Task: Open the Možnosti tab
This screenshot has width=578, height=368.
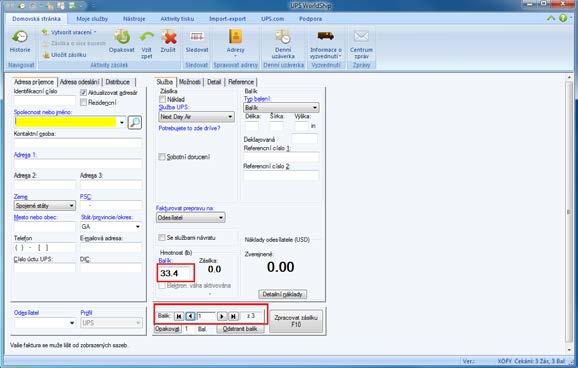Action: (x=190, y=82)
